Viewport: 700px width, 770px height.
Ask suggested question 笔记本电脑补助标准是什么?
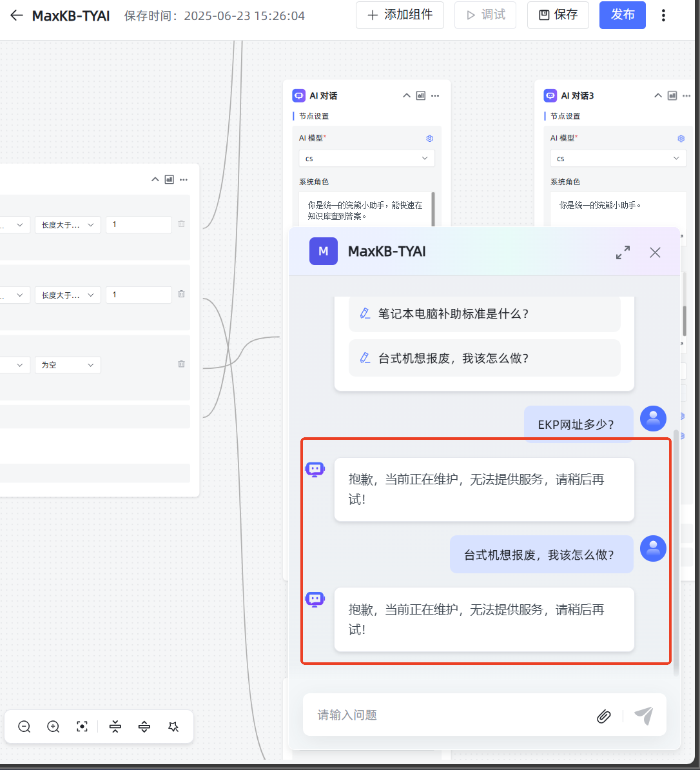[x=485, y=314]
